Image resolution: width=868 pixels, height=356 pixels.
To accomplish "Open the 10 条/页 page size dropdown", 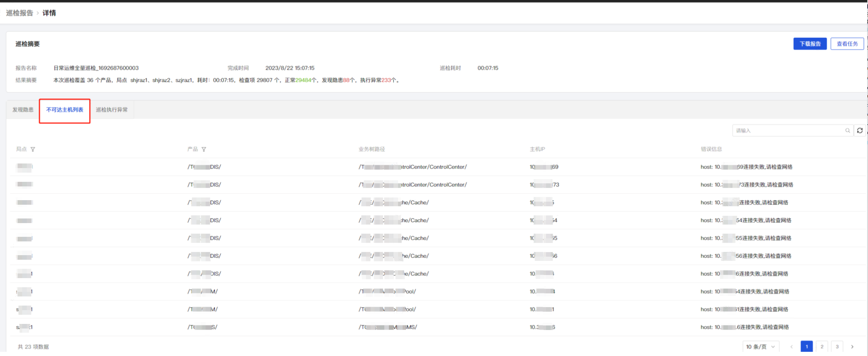I will click(760, 347).
